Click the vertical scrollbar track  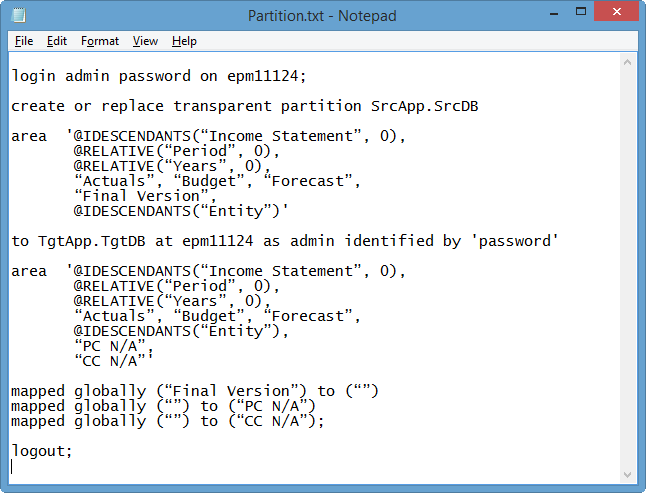627,269
